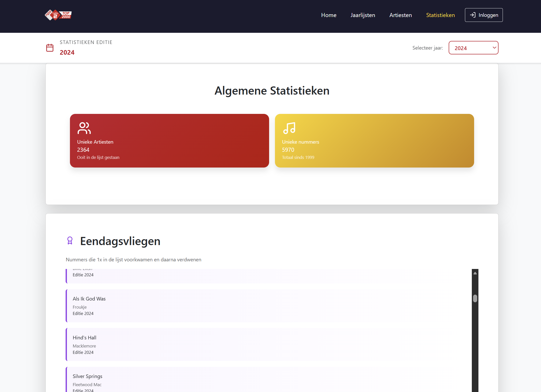Select the Statistieken navigation item

(x=440, y=15)
